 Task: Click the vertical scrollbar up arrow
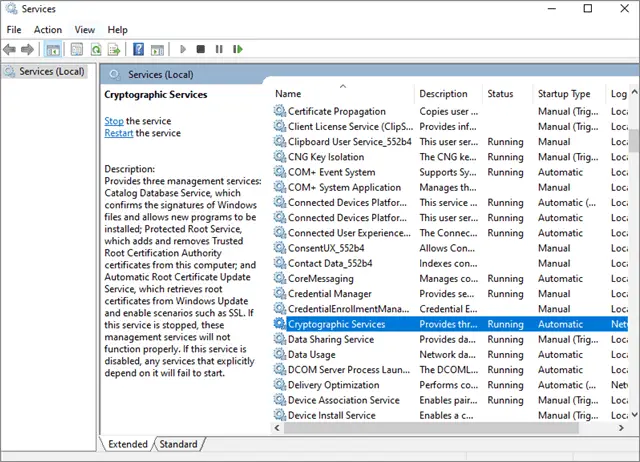[x=634, y=92]
